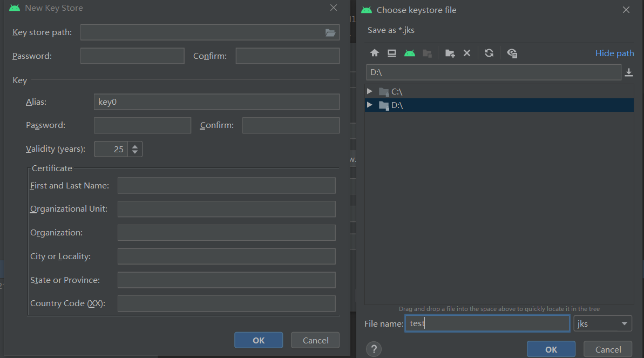Click the Desktop shortcut icon
This screenshot has width=644, height=358.
point(392,52)
